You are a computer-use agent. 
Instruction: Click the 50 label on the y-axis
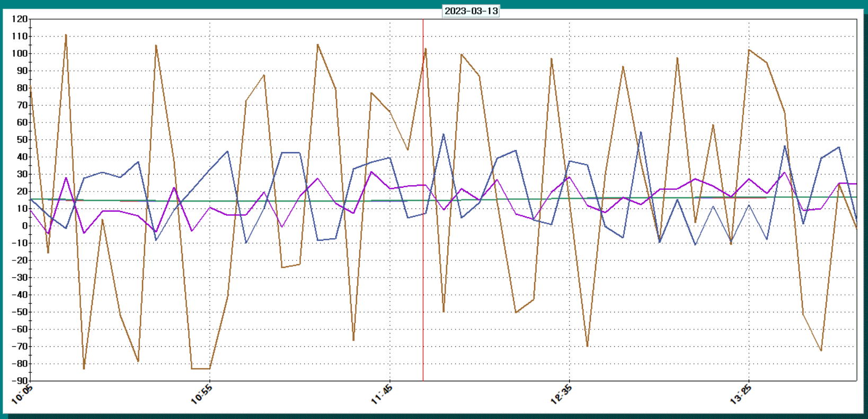click(22, 139)
